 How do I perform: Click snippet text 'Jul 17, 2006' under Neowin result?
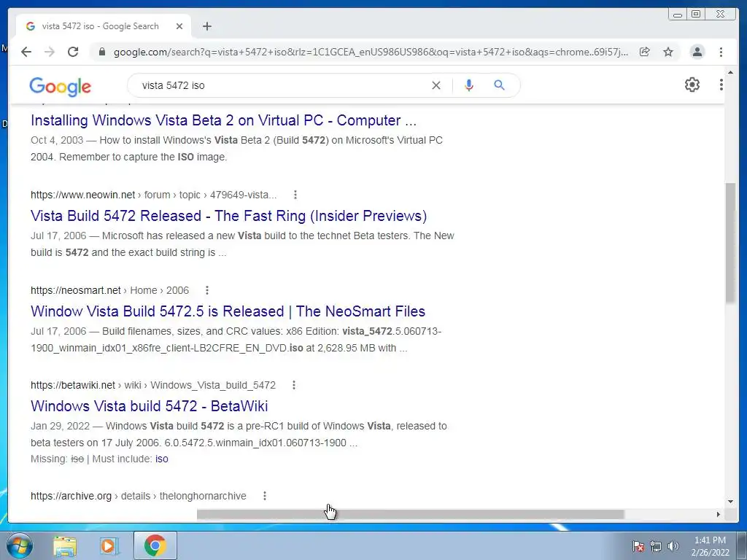coord(58,236)
